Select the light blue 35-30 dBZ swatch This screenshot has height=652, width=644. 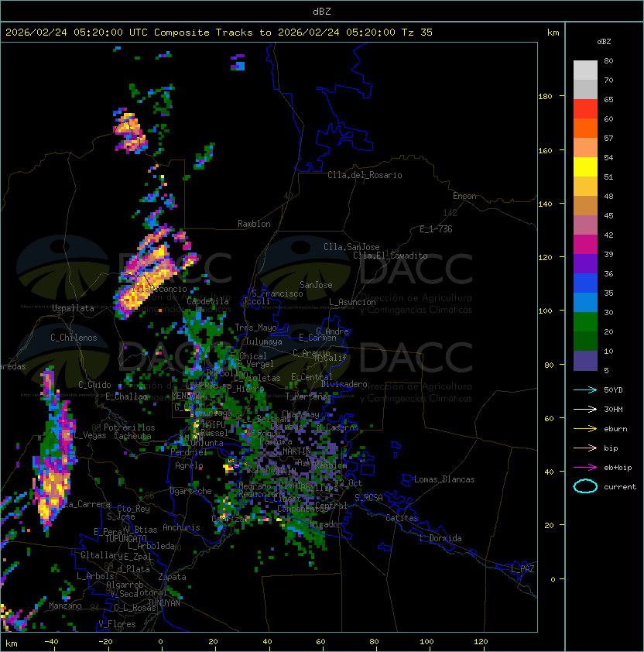(x=585, y=302)
